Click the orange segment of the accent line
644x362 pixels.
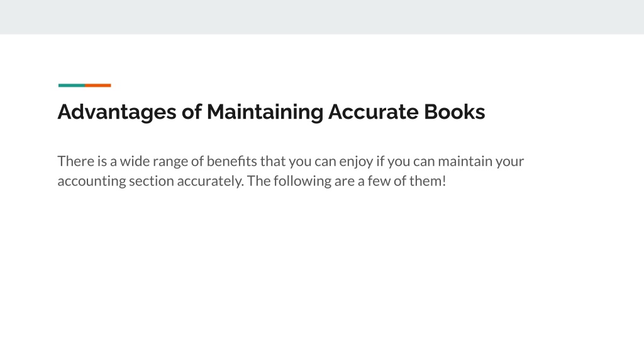tap(98, 85)
